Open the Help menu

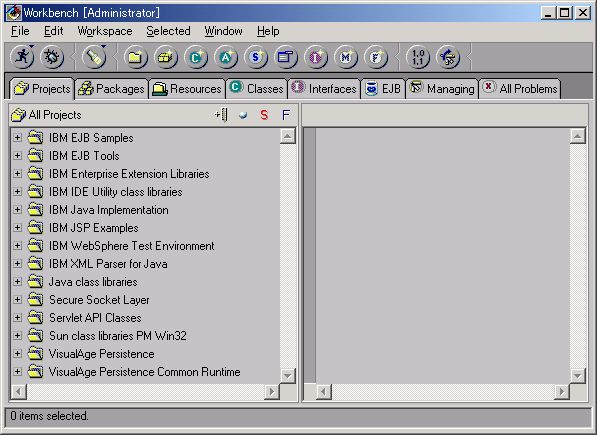[268, 31]
